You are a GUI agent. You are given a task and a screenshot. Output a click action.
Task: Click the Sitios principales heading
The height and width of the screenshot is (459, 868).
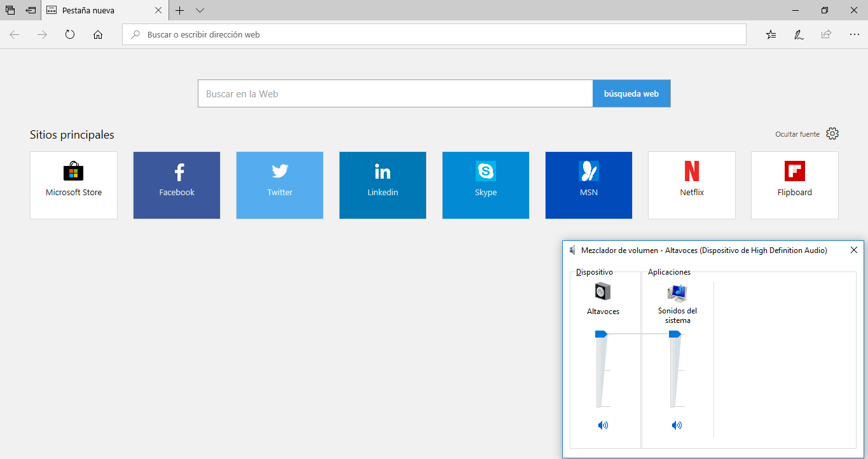coord(72,135)
